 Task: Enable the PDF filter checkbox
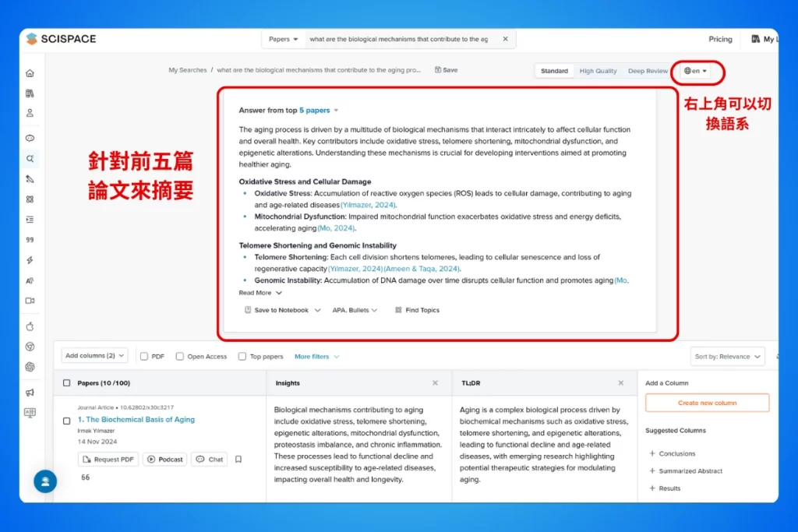pyautogui.click(x=144, y=357)
